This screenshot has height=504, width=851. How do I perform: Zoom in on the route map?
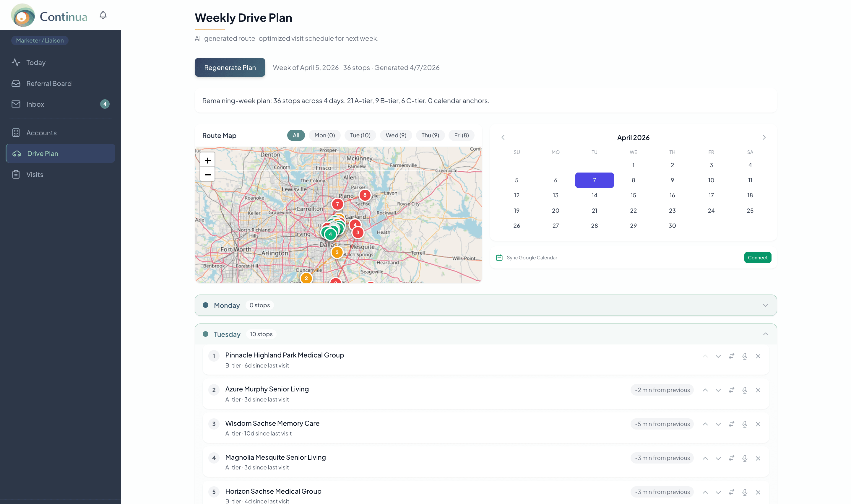tap(207, 160)
